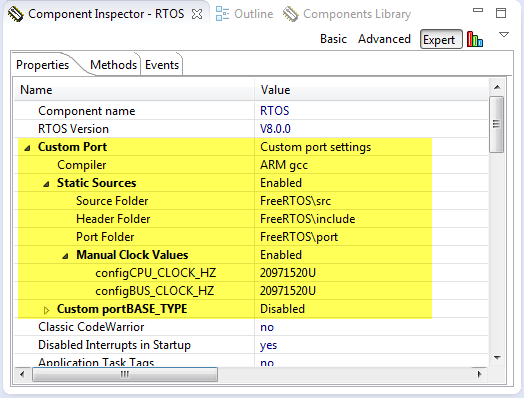The image size is (524, 398).
Task: Edit the configBUS_CLOCK_HZ value
Action: click(288, 291)
